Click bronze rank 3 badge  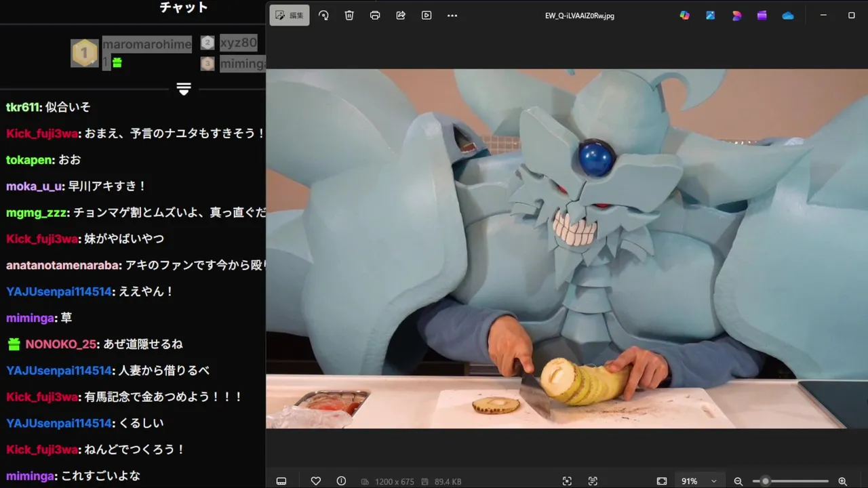[x=208, y=64]
